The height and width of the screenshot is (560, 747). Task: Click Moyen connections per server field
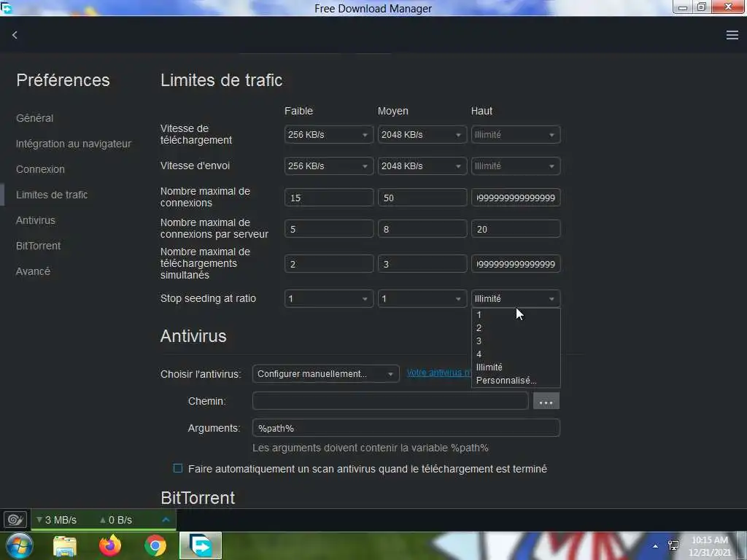(422, 229)
